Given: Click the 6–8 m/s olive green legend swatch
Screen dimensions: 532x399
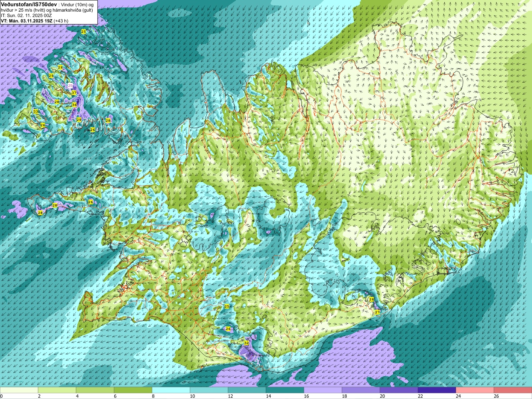Looking at the screenshot, I should coord(133,390).
